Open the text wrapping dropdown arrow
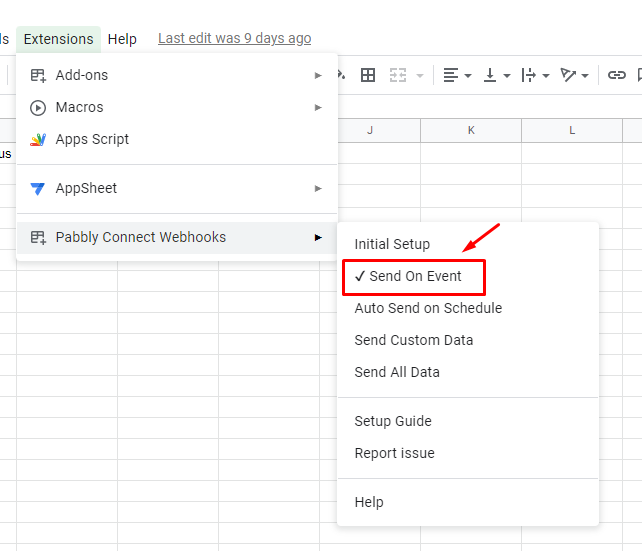This screenshot has width=642, height=551. click(545, 76)
